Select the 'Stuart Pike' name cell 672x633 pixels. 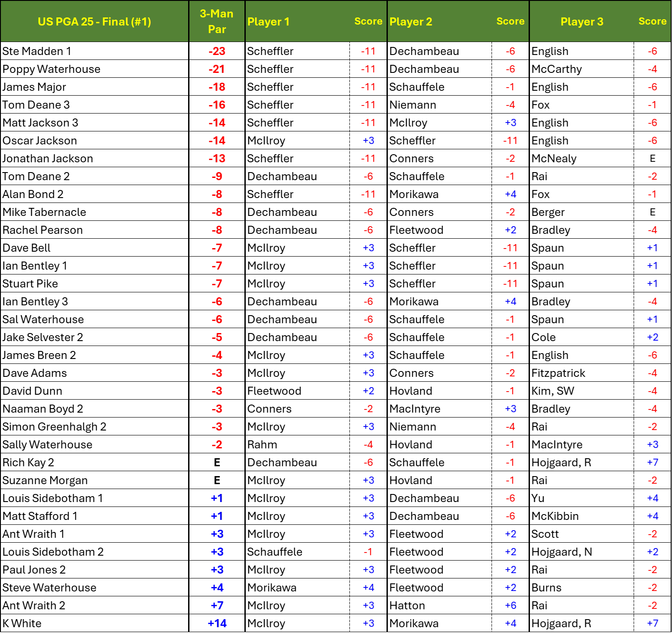[94, 283]
